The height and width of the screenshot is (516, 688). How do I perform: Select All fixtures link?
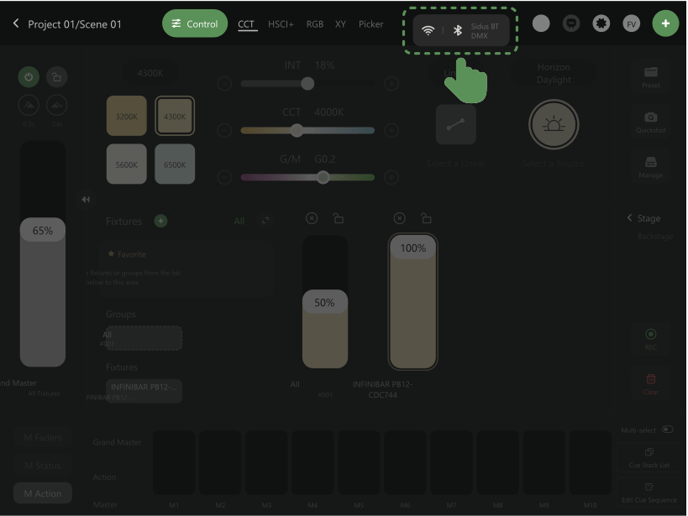coord(239,221)
